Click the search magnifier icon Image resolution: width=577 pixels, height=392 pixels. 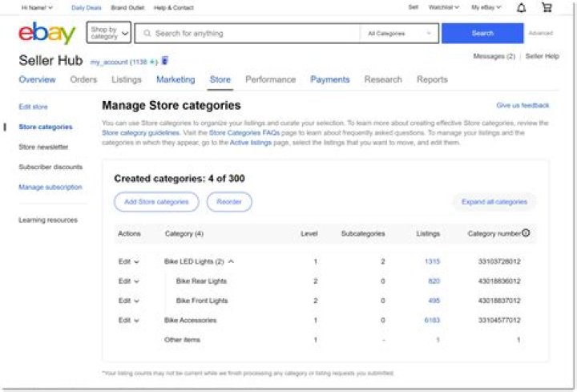click(147, 34)
